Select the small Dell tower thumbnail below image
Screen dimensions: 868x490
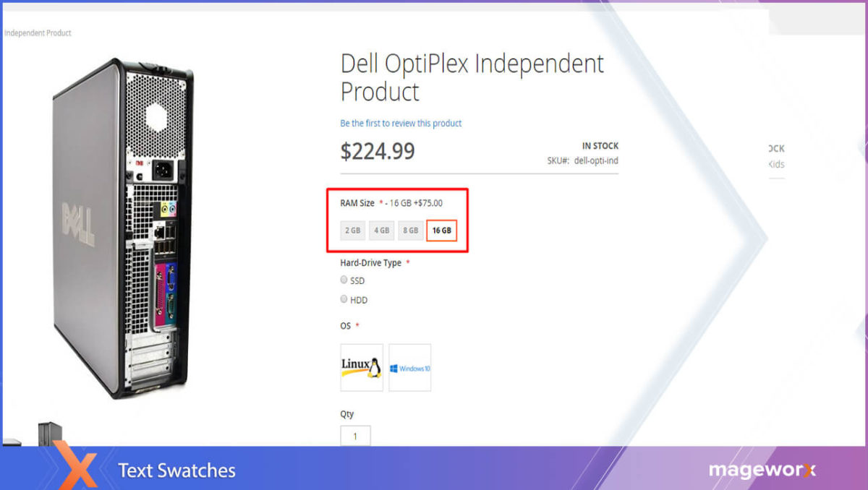(49, 434)
